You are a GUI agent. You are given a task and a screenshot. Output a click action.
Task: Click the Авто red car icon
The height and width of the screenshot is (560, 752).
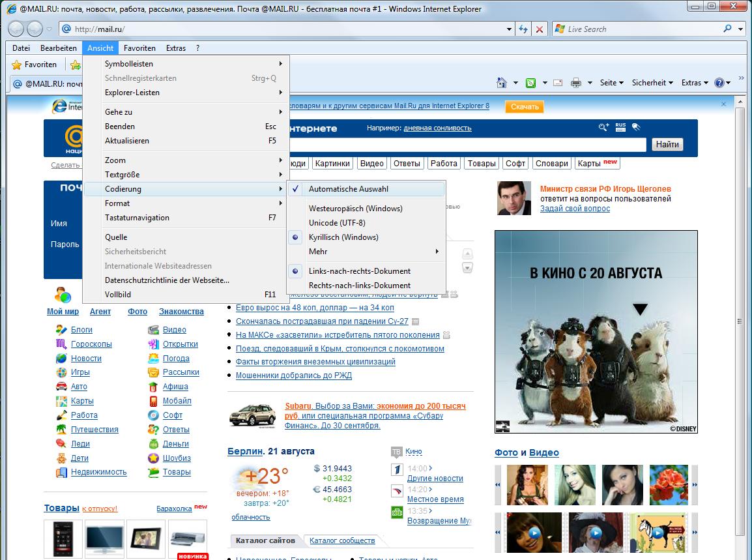click(61, 387)
